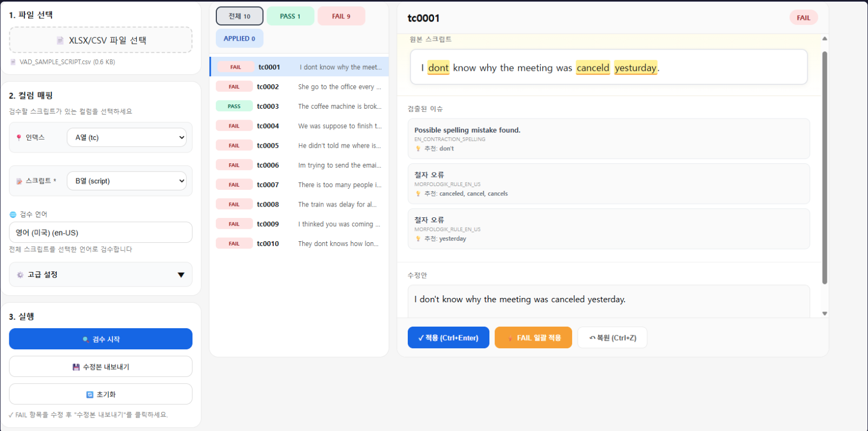Select the tc0006 row in the list
Viewport: 868px width, 431px height.
[x=299, y=165]
